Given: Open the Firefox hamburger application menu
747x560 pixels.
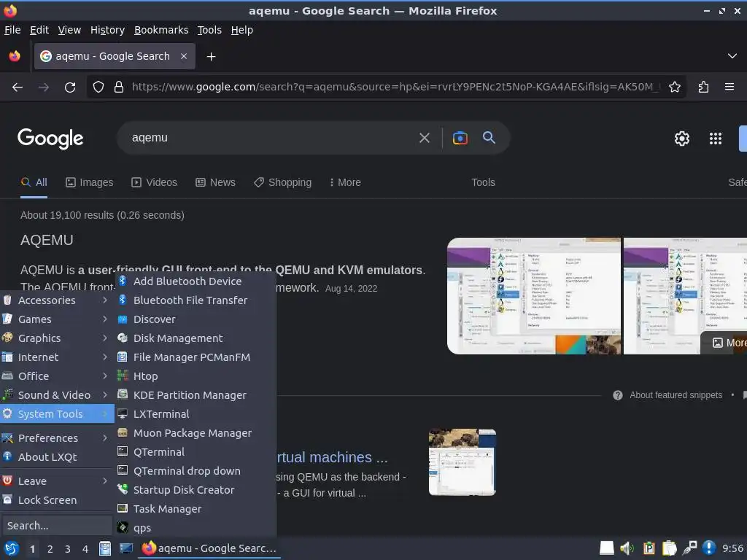Looking at the screenshot, I should pos(729,87).
